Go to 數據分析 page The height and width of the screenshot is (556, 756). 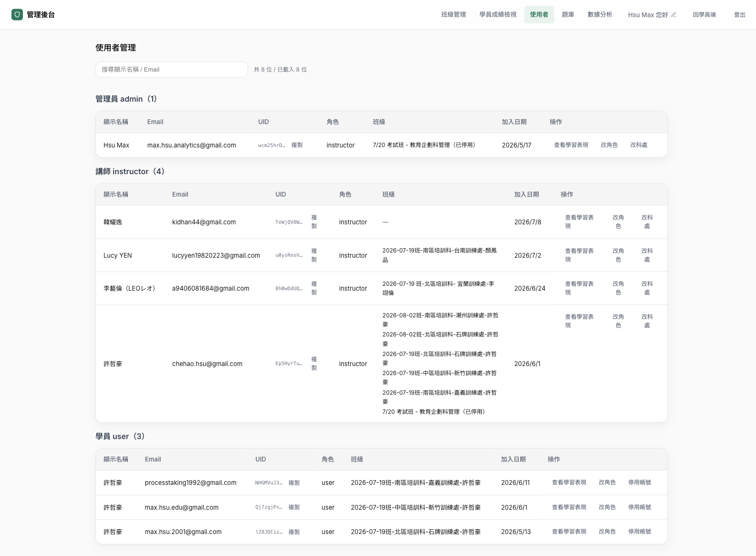(600, 15)
